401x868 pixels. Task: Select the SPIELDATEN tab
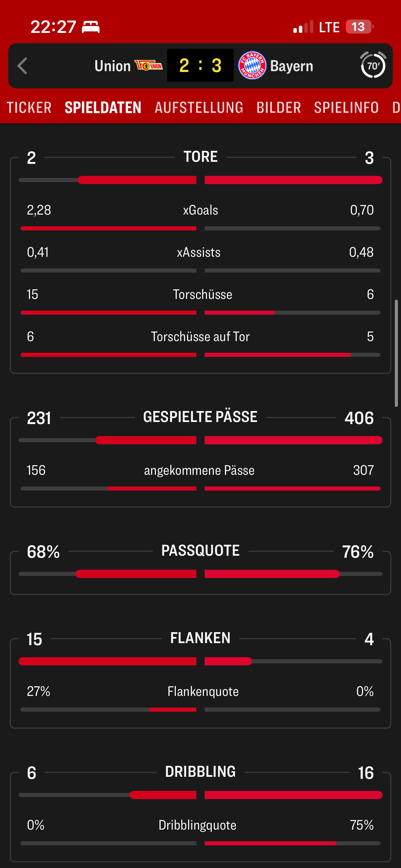tap(103, 108)
